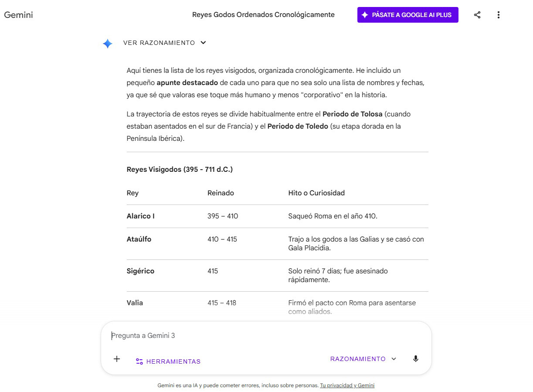Expand the VER RAZONAMIENTO reasoning section

[159, 43]
